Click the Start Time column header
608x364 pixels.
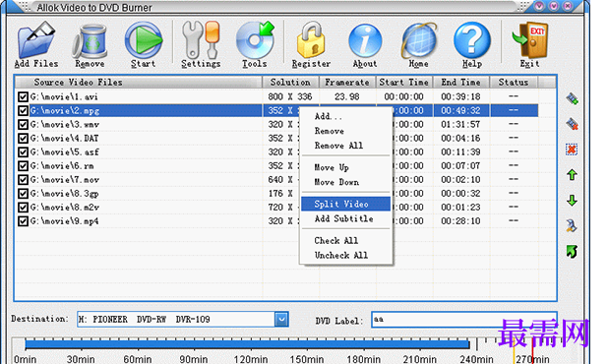click(404, 83)
